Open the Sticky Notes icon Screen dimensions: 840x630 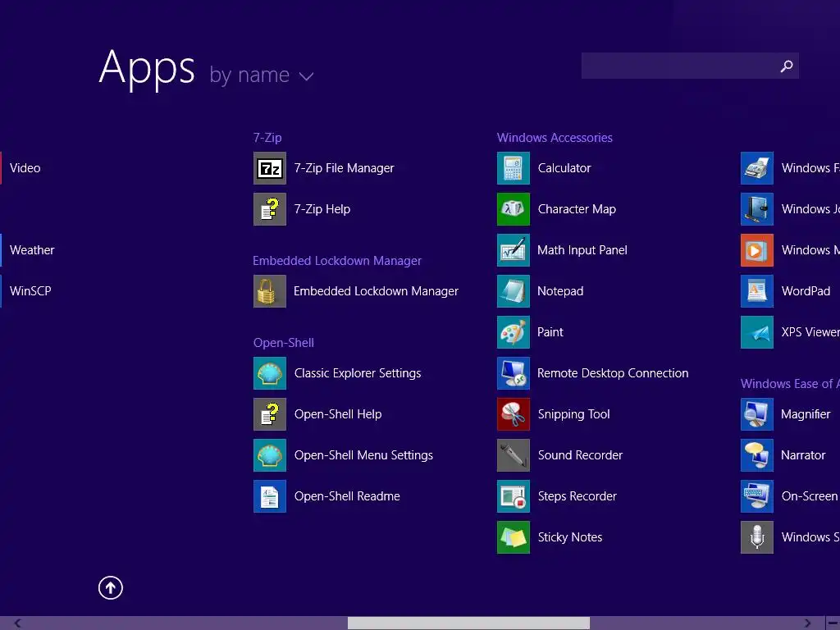pyautogui.click(x=514, y=536)
